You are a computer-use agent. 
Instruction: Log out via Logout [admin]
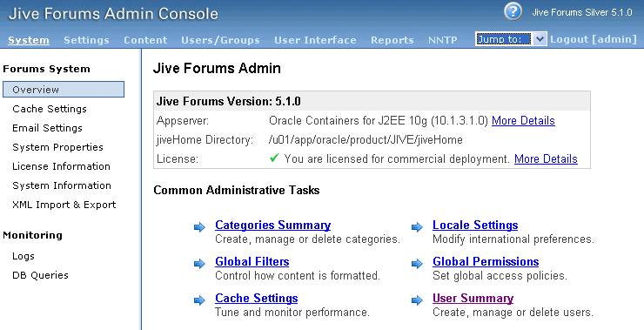[594, 39]
